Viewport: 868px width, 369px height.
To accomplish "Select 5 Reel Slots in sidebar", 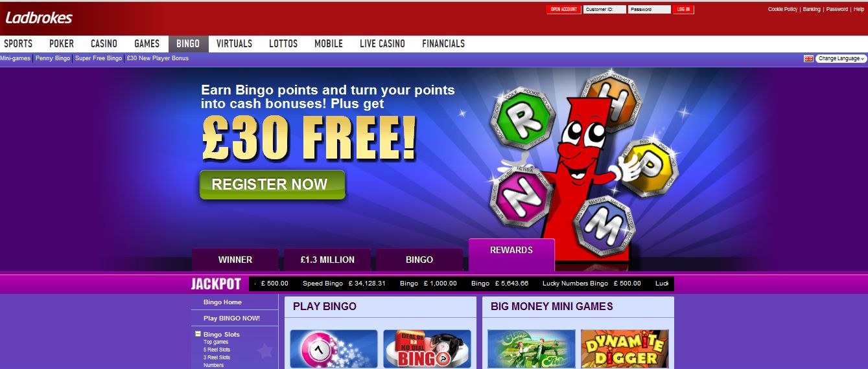I will [217, 350].
